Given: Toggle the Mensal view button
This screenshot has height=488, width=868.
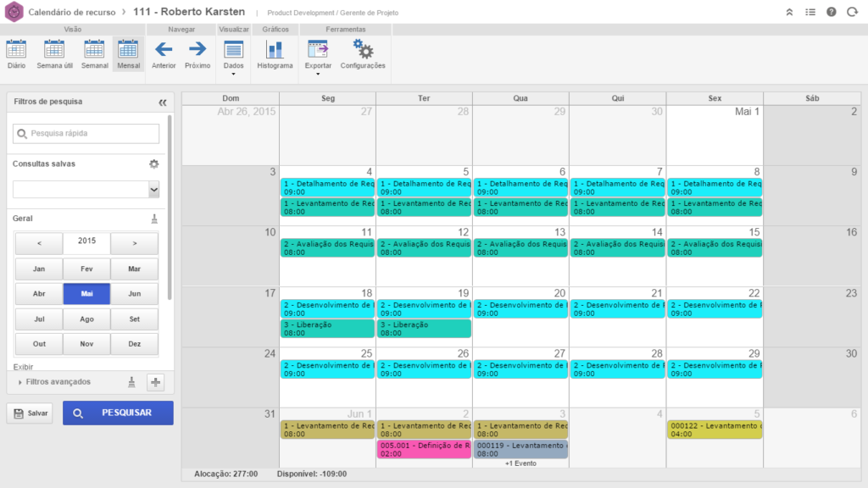Looking at the screenshot, I should coord(129,54).
